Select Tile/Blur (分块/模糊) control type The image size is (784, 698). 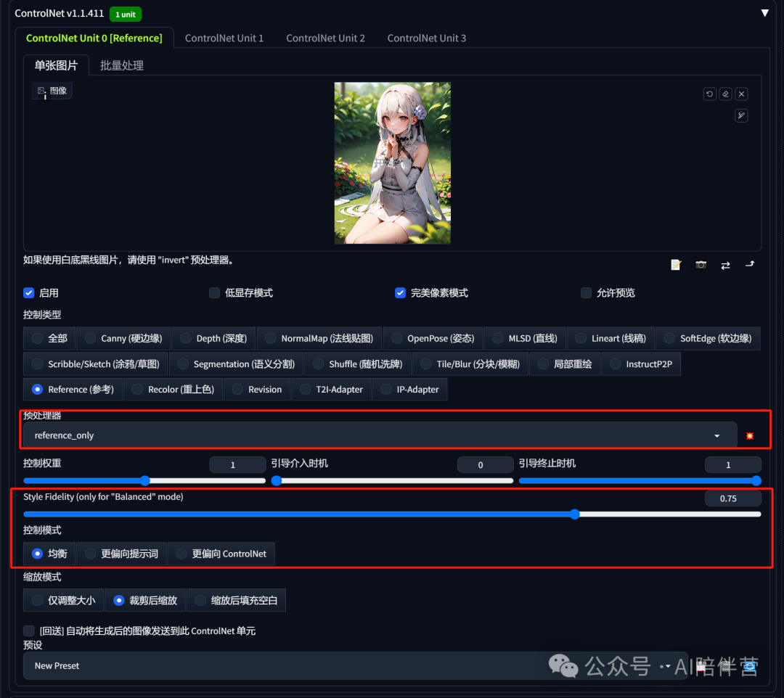click(x=470, y=364)
